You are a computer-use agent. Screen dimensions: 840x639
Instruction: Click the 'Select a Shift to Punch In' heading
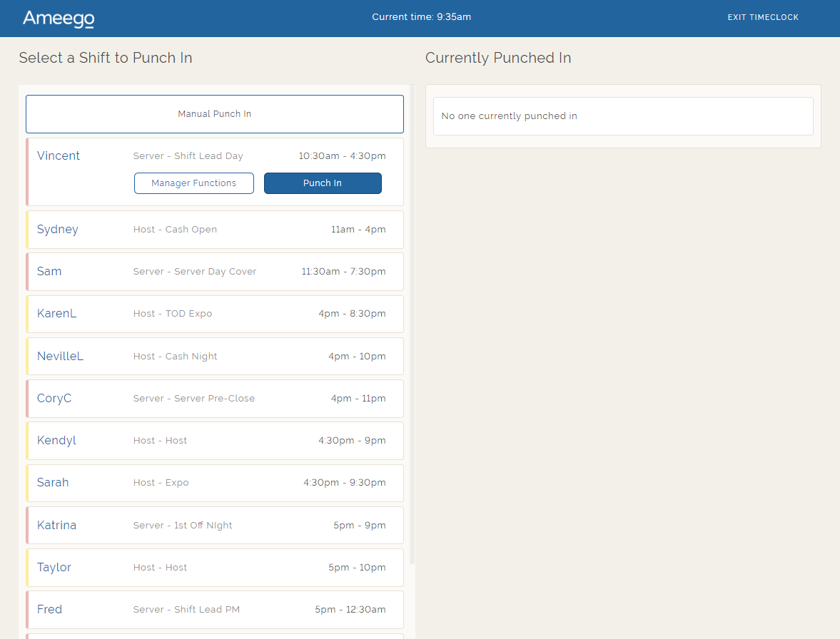click(106, 58)
